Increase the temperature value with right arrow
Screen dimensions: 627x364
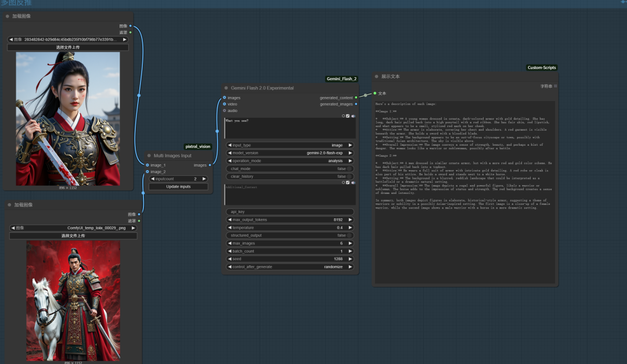point(350,228)
